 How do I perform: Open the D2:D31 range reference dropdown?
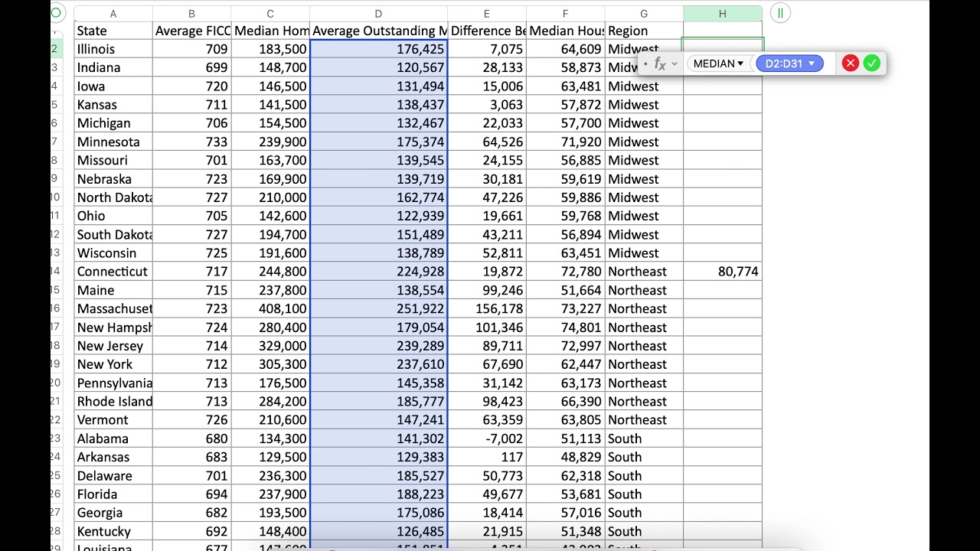click(x=789, y=64)
